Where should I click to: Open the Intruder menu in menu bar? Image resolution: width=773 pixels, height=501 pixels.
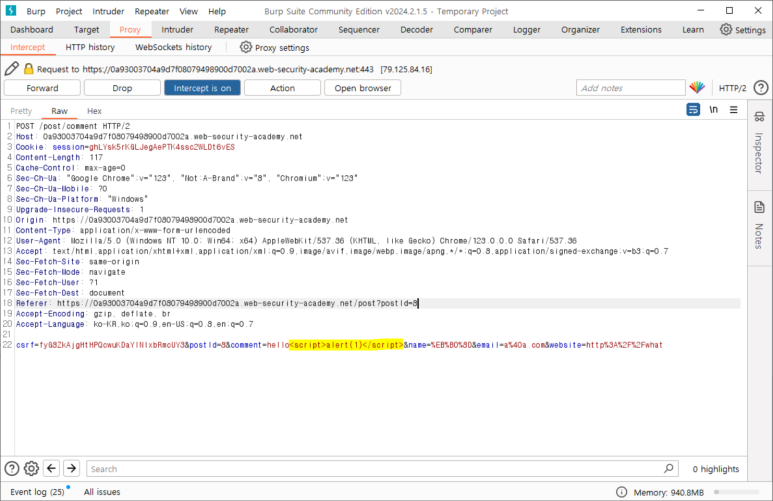pyautogui.click(x=108, y=11)
